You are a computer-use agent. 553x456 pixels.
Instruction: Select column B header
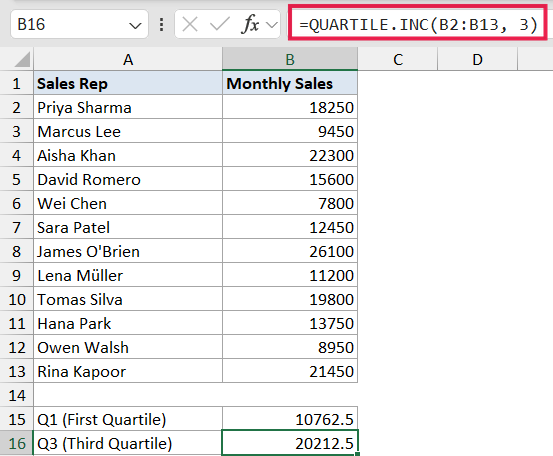[x=290, y=59]
